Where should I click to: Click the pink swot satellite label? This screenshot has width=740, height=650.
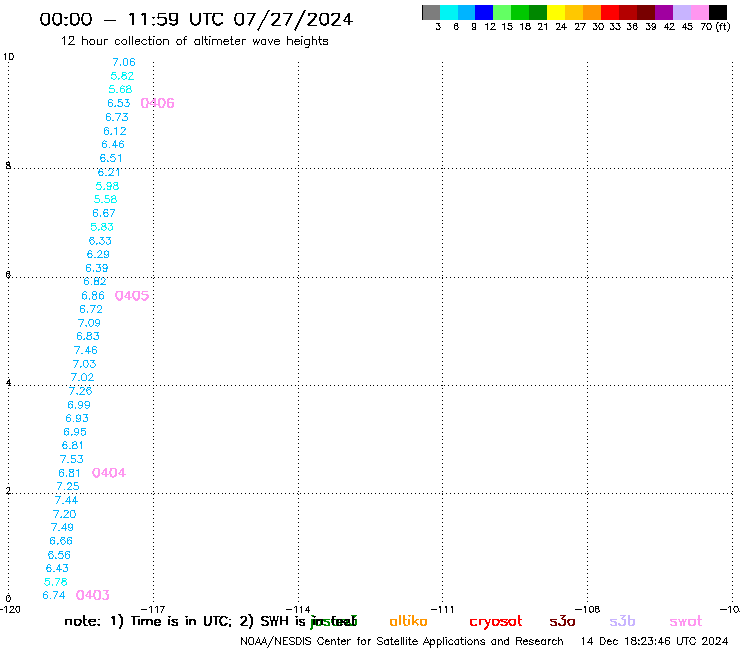[x=686, y=621]
